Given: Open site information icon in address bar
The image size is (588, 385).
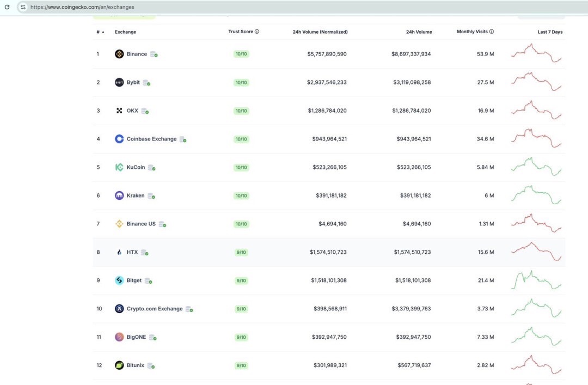Looking at the screenshot, I should (x=23, y=7).
